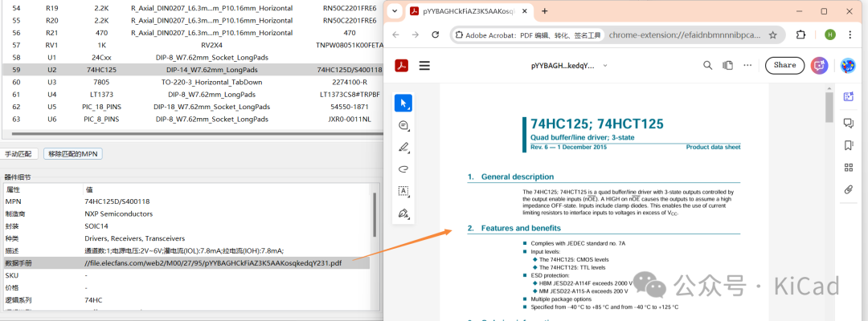Select the U2 74HC125 table row
Viewport: 868px width, 321px height.
click(193, 70)
